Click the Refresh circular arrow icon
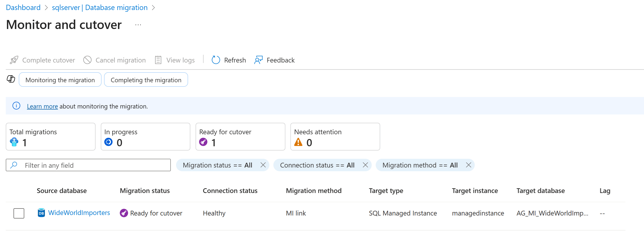The image size is (644, 235). pos(216,60)
